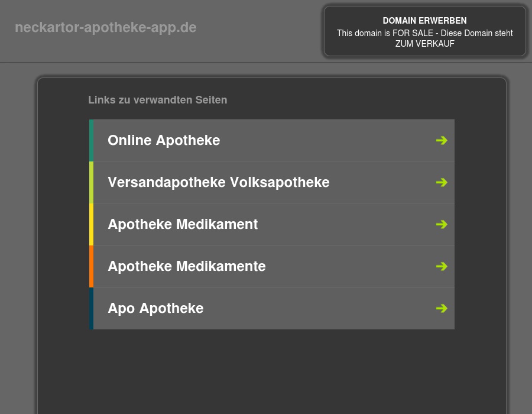Click the FOR SALE notice text
Image resolution: width=532 pixels, height=414 pixels.
[x=424, y=34]
